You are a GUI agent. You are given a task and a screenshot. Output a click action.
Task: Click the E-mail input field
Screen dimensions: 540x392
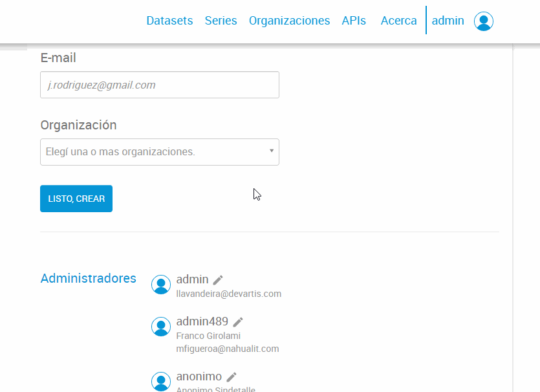click(x=159, y=85)
